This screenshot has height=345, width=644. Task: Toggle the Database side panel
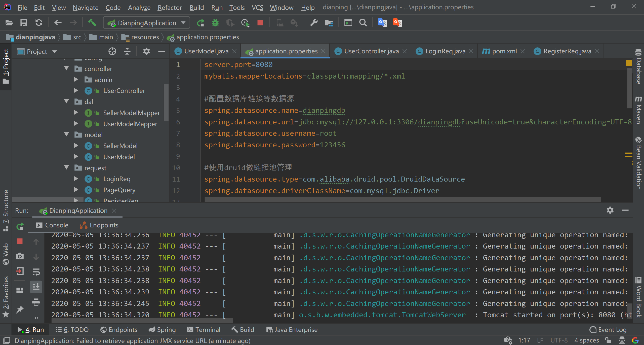638,66
